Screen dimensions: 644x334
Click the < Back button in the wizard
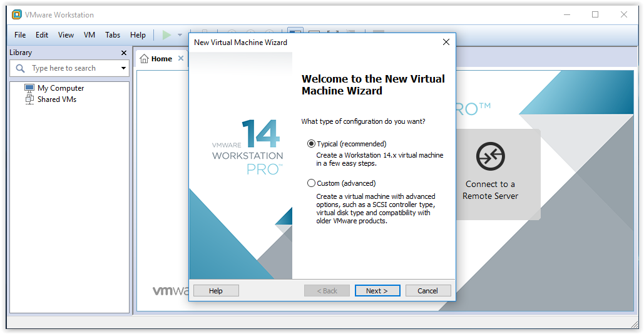point(327,290)
